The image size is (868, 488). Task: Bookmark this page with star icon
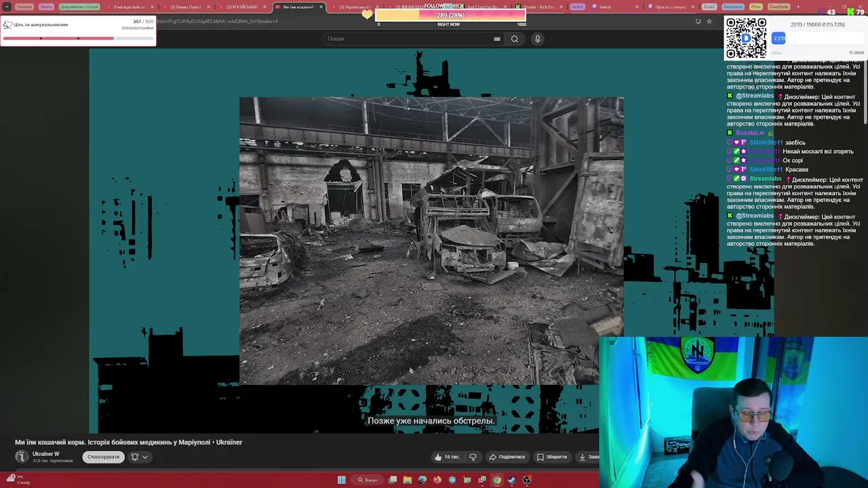point(709,22)
